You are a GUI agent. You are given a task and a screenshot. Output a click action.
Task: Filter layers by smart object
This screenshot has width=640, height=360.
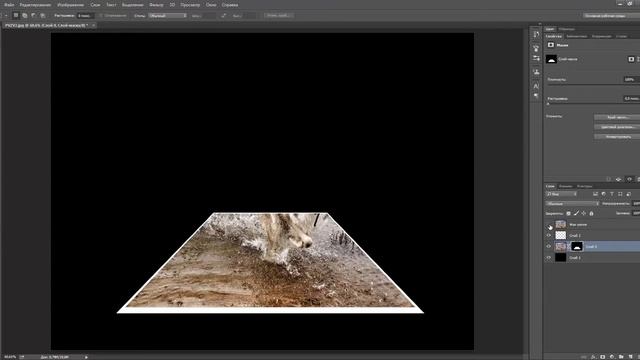pyautogui.click(x=629, y=194)
